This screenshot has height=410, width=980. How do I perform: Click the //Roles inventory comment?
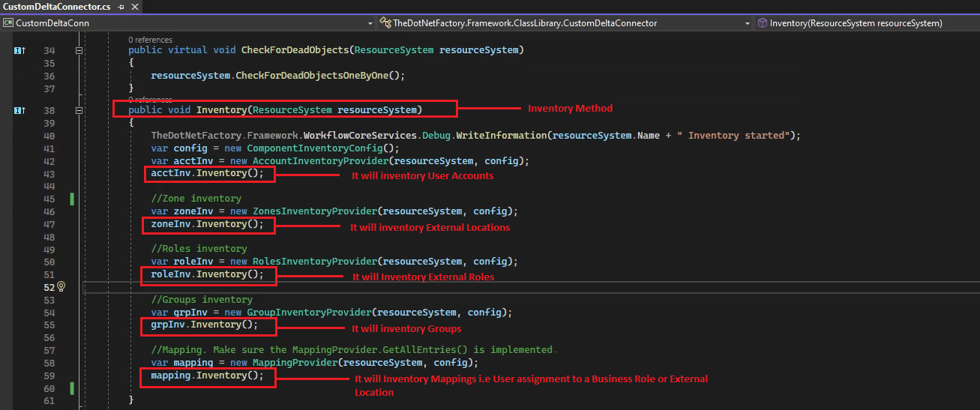199,249
